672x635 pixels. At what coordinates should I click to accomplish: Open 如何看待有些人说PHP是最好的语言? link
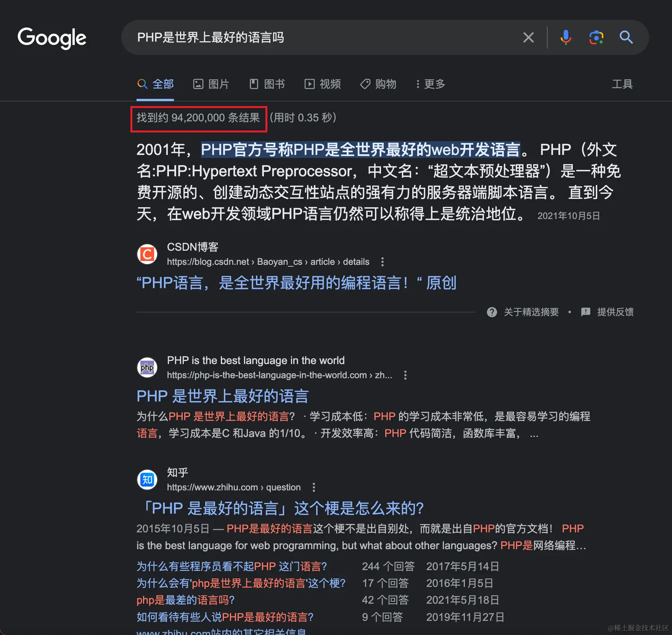225,617
